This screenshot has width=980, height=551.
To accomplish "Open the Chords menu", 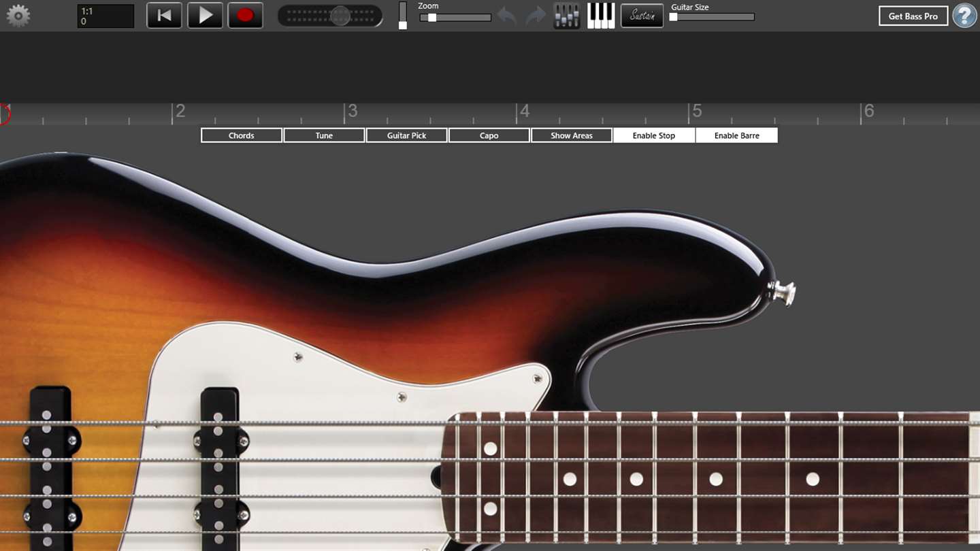I will pyautogui.click(x=242, y=135).
